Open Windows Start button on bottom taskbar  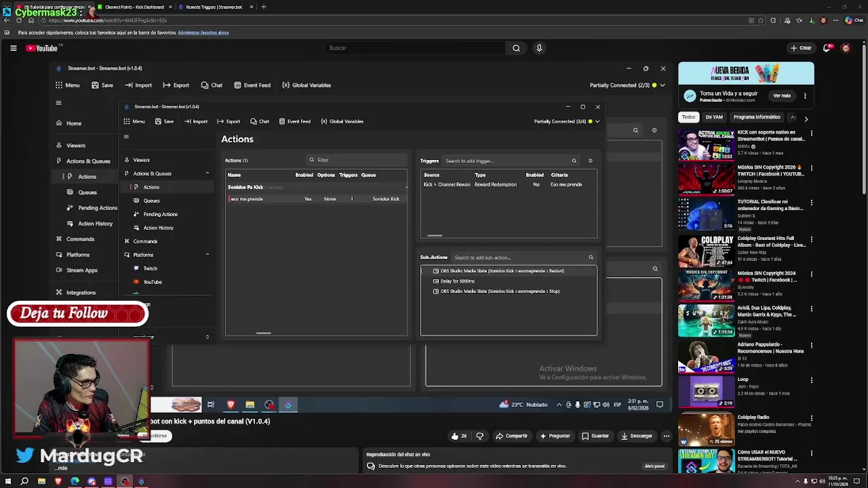(7, 481)
